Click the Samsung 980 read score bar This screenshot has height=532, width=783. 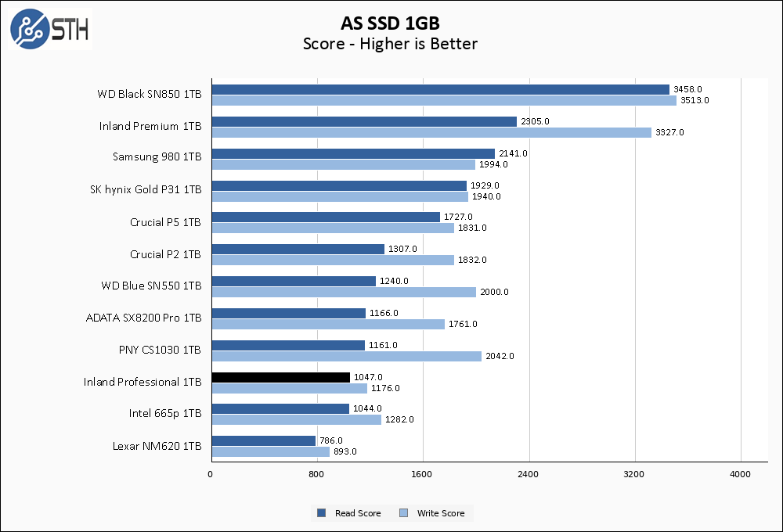point(354,153)
